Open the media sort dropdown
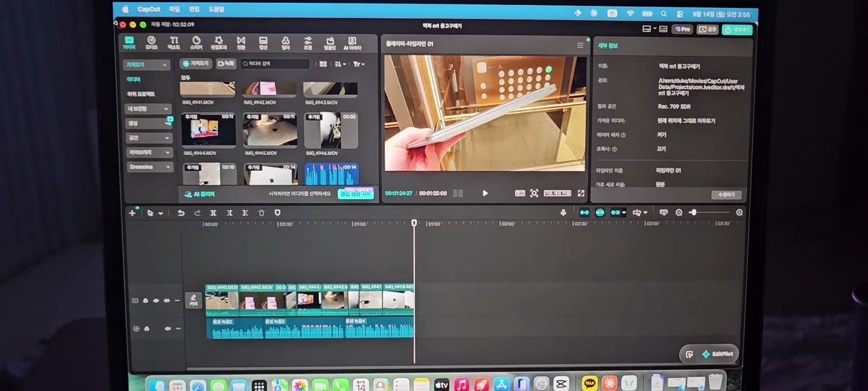 click(x=339, y=64)
